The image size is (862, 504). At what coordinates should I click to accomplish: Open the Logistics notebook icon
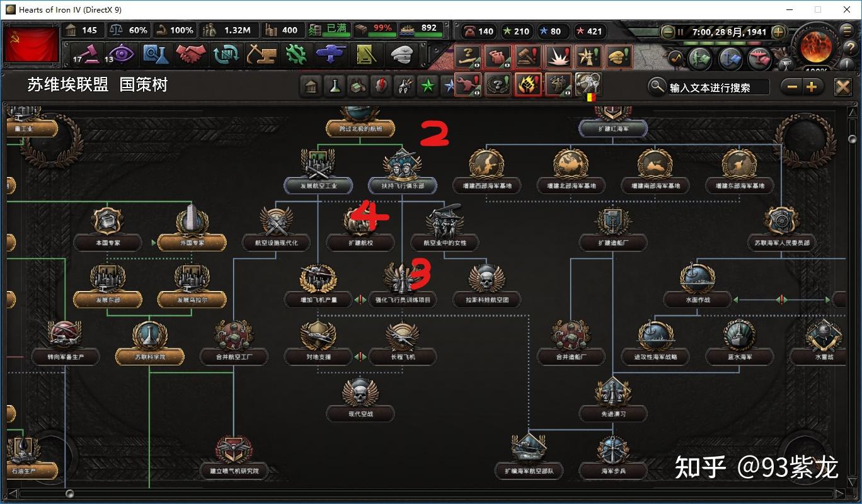(x=366, y=55)
